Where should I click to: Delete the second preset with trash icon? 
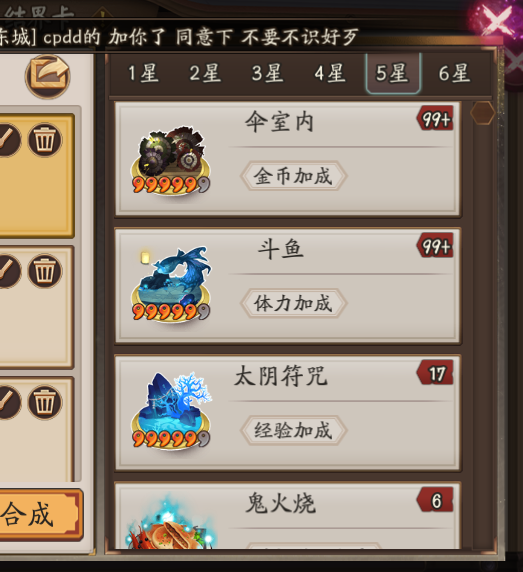point(45,271)
